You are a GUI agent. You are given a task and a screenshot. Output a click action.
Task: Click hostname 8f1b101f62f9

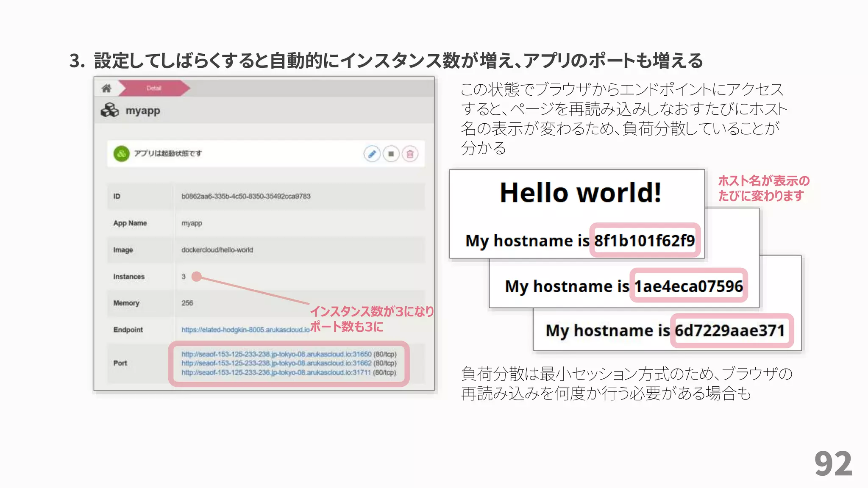point(645,240)
